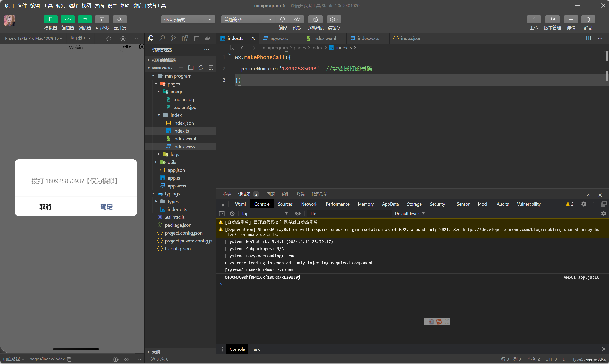
Task: Click the 上传 upload icon
Action: [534, 19]
